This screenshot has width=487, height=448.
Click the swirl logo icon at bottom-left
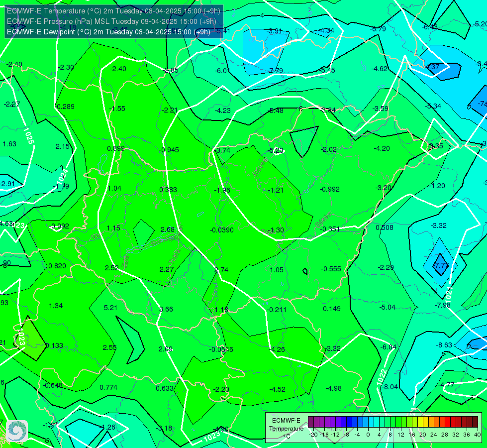tap(17, 431)
